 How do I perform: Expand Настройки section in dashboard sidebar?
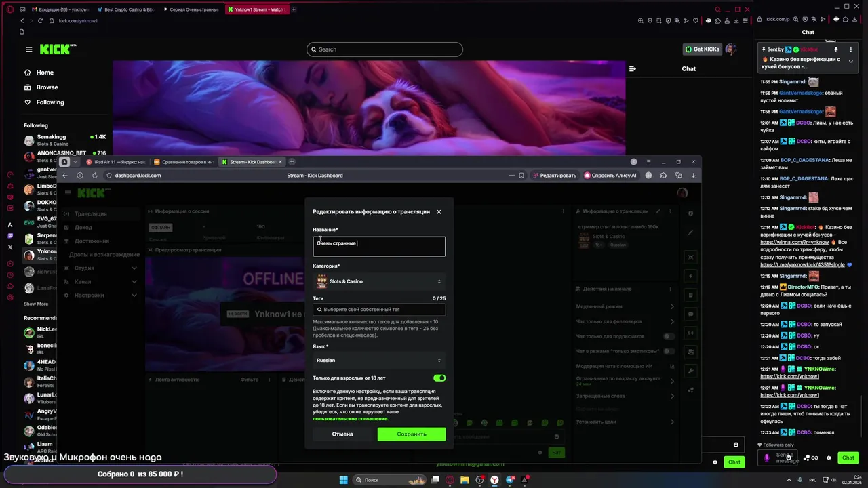(100, 296)
